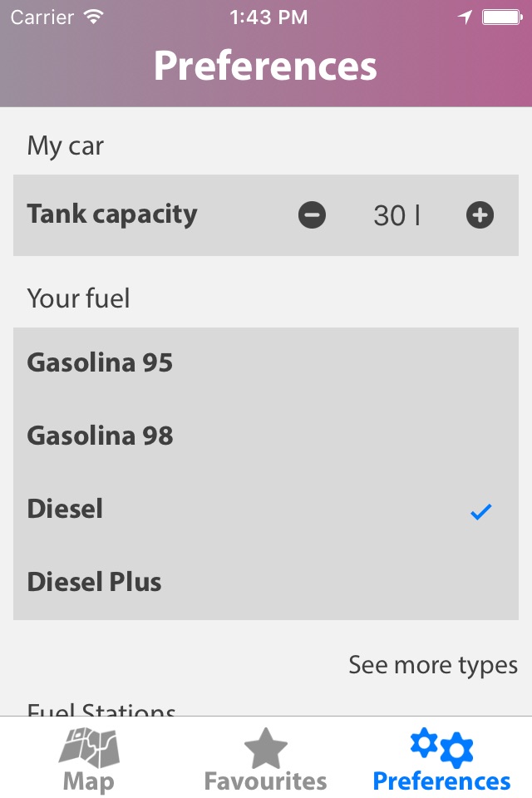Tap the Favourites star icon

[x=265, y=747]
